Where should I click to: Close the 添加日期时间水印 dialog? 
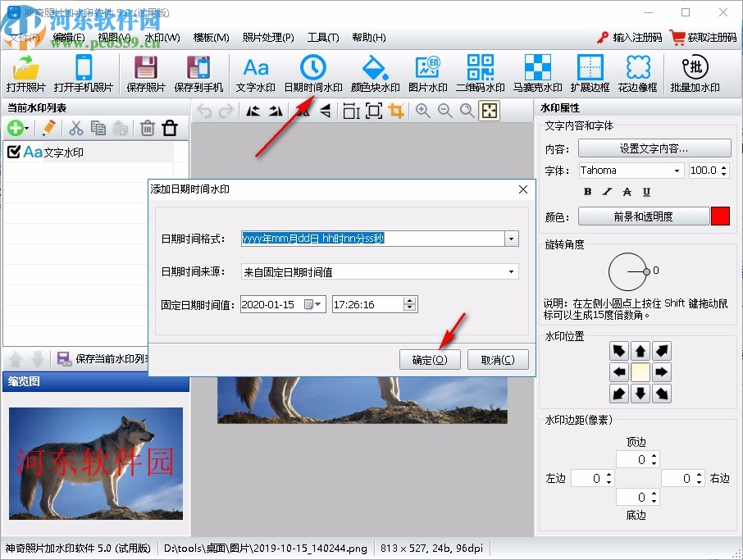pos(523,189)
